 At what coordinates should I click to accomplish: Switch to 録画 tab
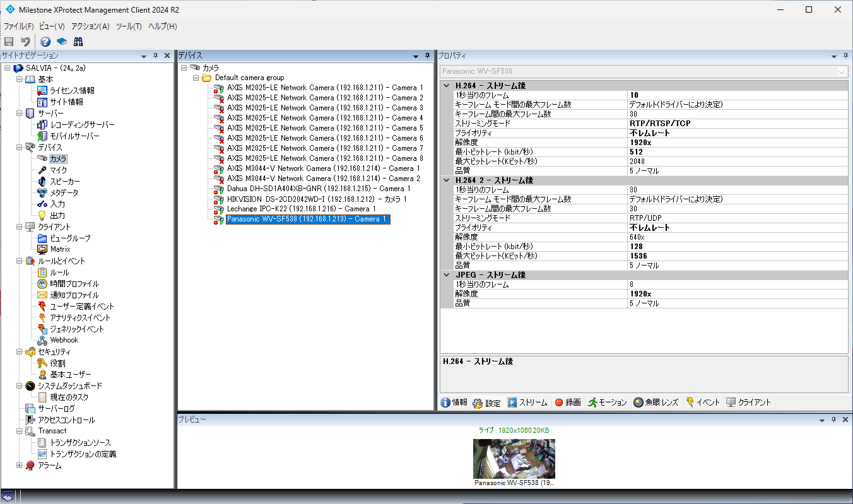(567, 402)
